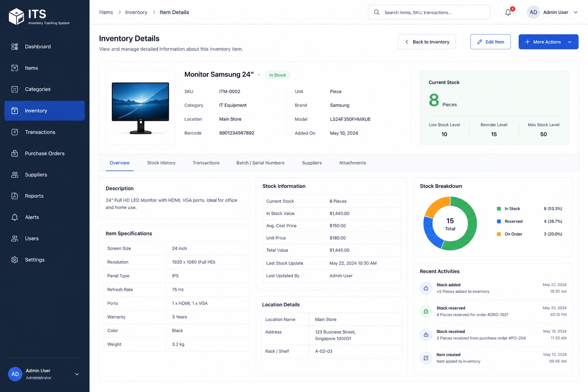
Task: Click the Suppliers people icon in sidebar
Action: coord(15,175)
